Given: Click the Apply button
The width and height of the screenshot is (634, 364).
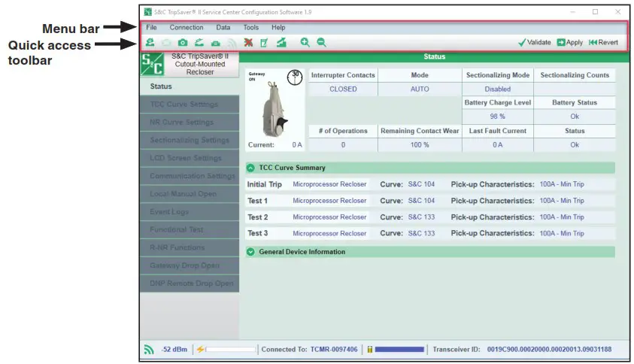Looking at the screenshot, I should (x=570, y=42).
